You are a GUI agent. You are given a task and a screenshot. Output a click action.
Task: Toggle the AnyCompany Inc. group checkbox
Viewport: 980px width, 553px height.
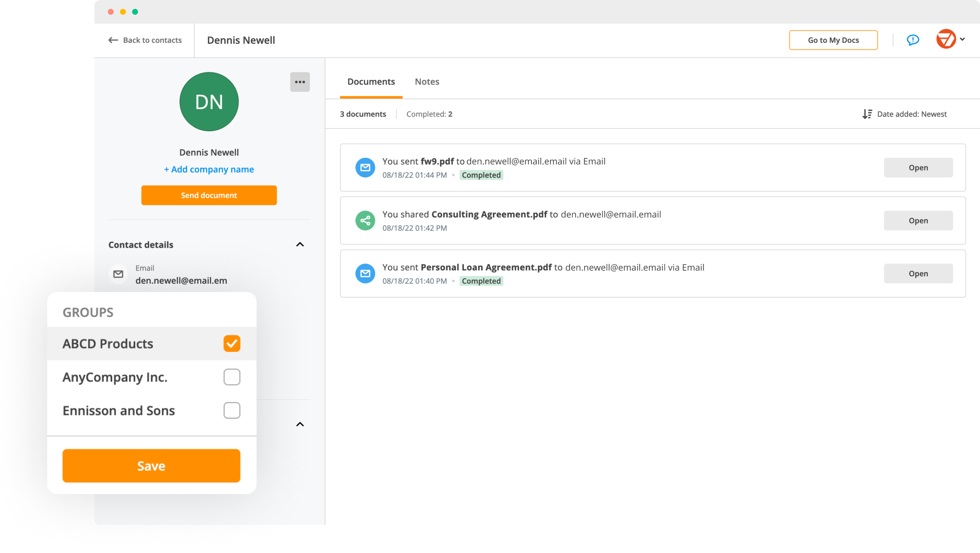(x=232, y=377)
